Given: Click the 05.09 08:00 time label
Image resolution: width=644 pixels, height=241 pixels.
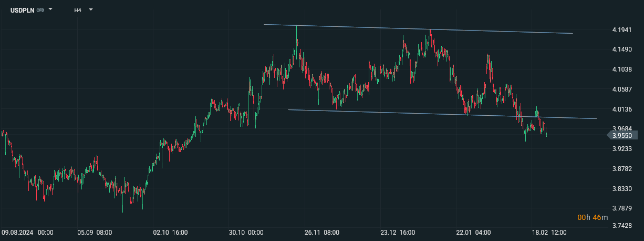Looking at the screenshot, I should point(95,232).
